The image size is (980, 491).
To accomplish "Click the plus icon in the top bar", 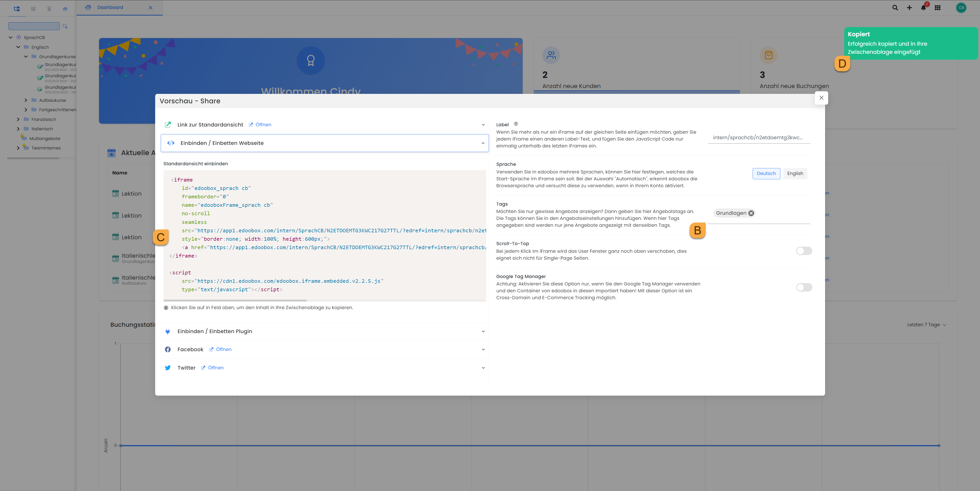I will [x=909, y=8].
